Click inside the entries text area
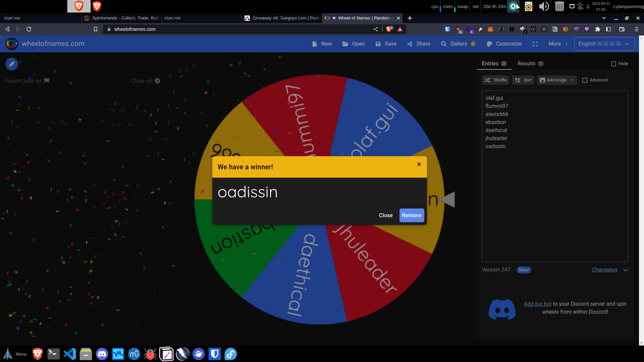This screenshot has width=644, height=362. click(x=555, y=201)
